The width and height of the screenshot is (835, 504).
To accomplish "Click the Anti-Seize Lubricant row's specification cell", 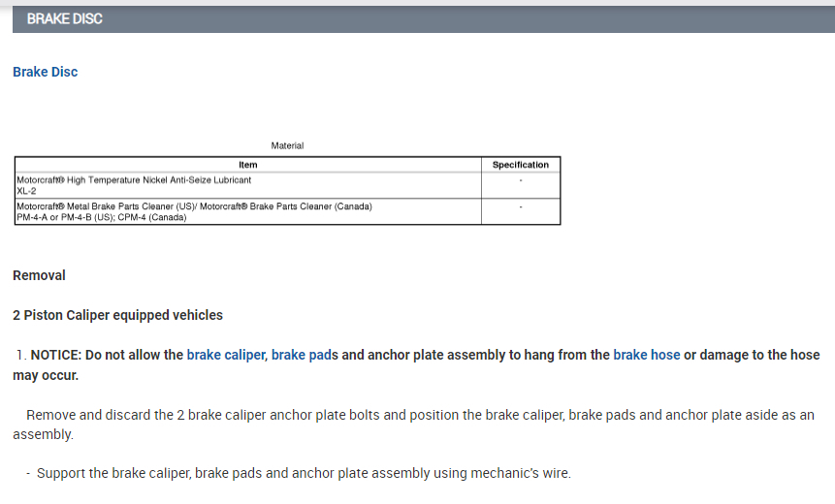I will click(521, 180).
